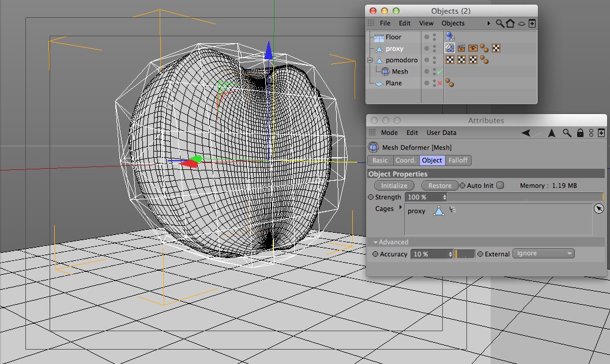Select the proxy object's highlighted display tag
This screenshot has width=610, height=364.
click(x=450, y=48)
